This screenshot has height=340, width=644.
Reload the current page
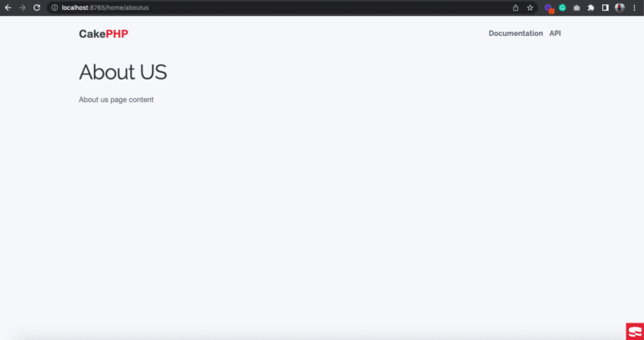pos(37,8)
